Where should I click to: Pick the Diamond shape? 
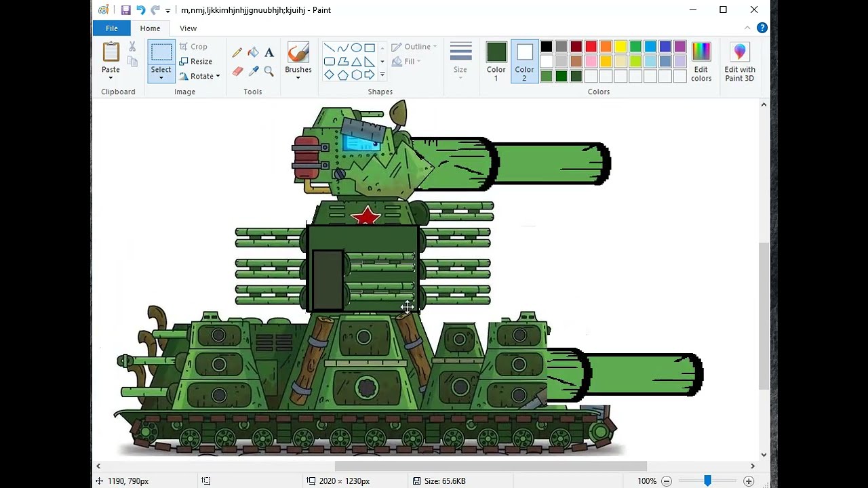329,75
